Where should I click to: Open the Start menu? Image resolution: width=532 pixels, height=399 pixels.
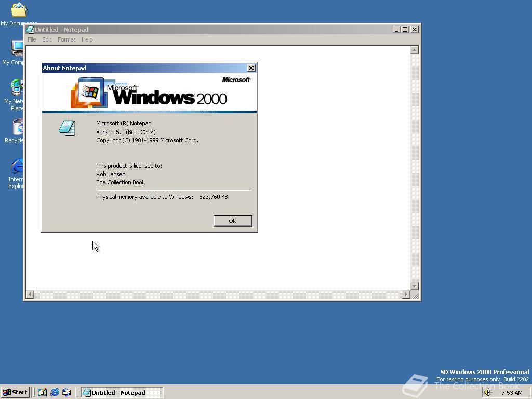[x=15, y=393]
